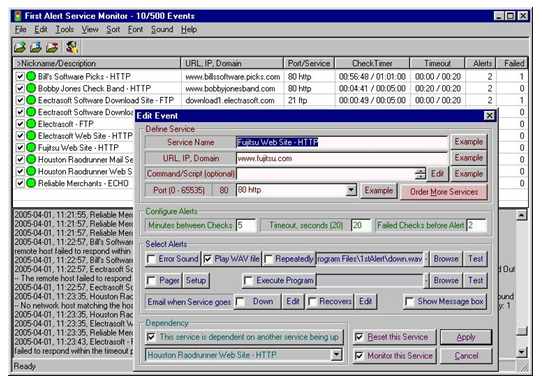This screenshot has width=542, height=381.
Task: Click green status light for Electrasoft - FTP row
Action: coord(31,124)
